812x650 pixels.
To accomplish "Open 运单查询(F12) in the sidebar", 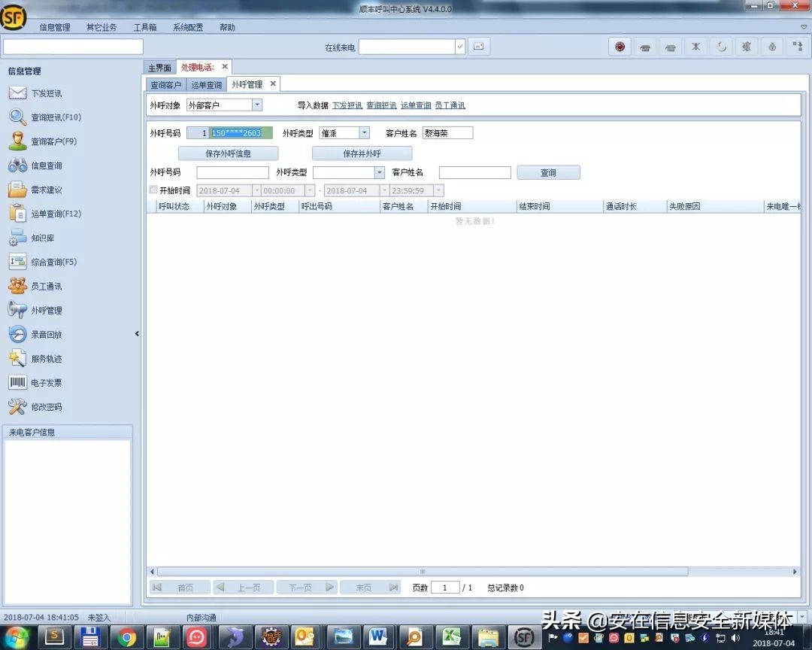I will click(56, 214).
